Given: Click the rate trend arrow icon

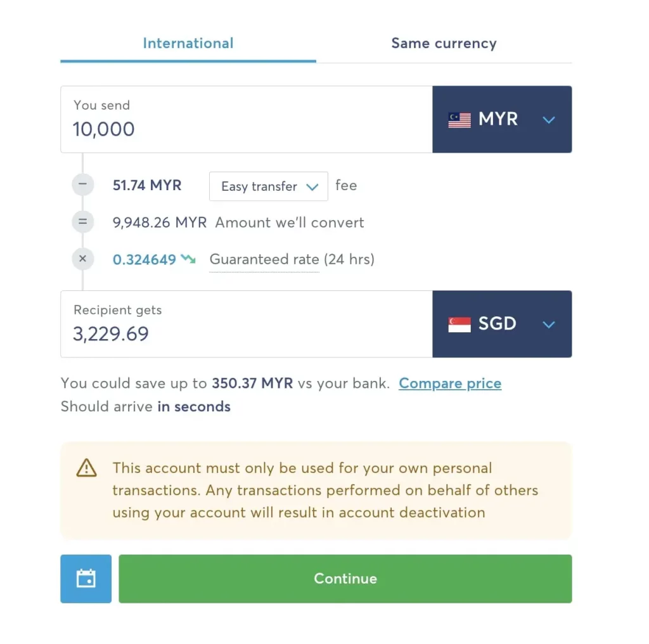Looking at the screenshot, I should (x=188, y=259).
